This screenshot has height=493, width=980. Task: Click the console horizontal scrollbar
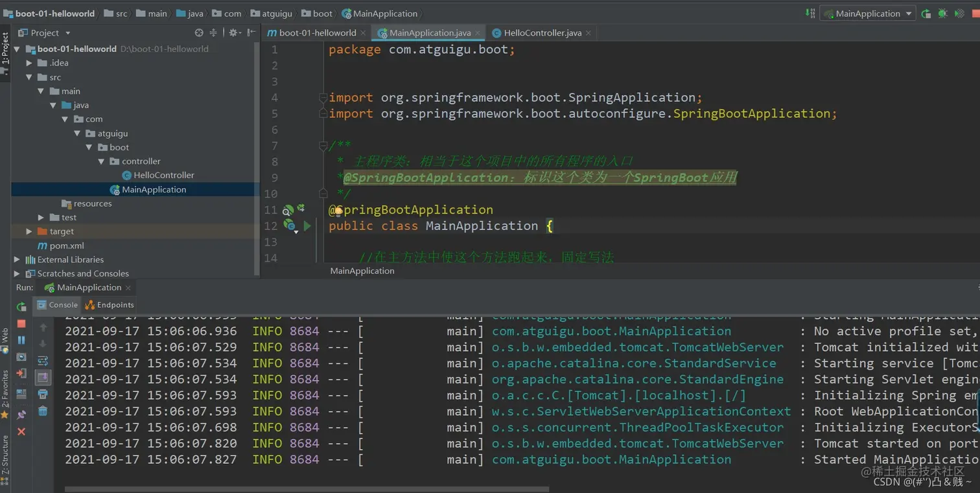307,489
